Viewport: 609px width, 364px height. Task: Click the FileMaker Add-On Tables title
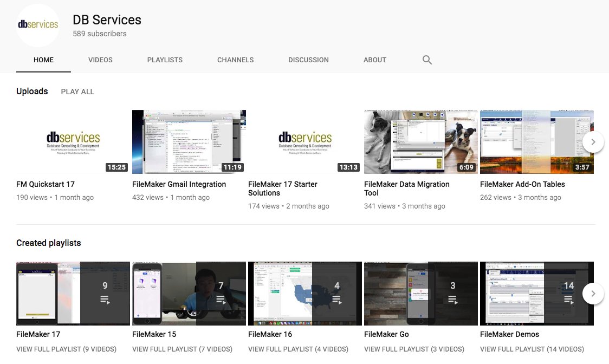click(522, 184)
